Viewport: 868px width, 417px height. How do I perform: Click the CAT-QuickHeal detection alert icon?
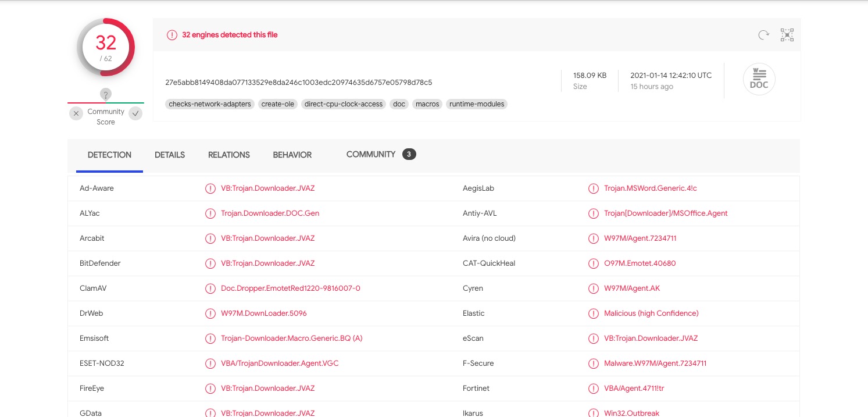pyautogui.click(x=594, y=263)
